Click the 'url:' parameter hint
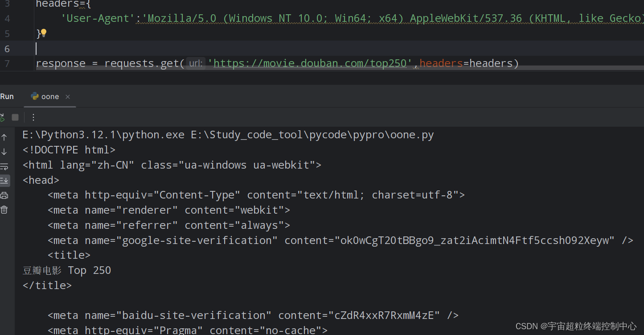 (x=195, y=63)
